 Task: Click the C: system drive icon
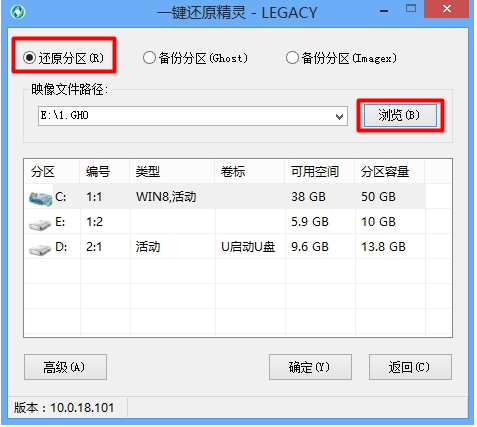(x=40, y=198)
